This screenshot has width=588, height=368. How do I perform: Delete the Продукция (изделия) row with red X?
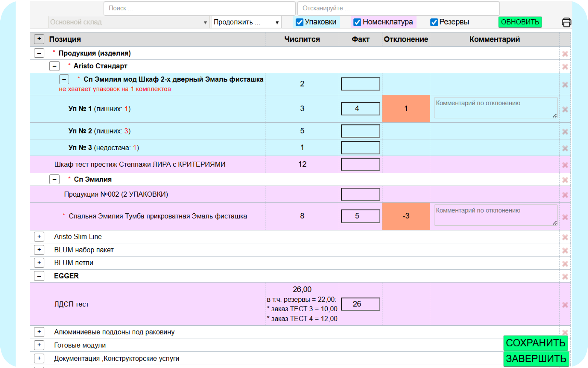click(565, 54)
